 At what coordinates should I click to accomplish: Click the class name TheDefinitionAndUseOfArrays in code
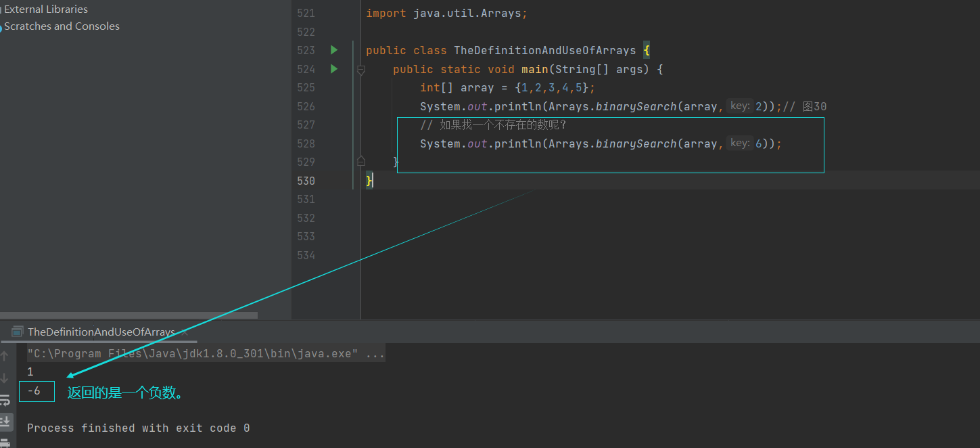(545, 51)
